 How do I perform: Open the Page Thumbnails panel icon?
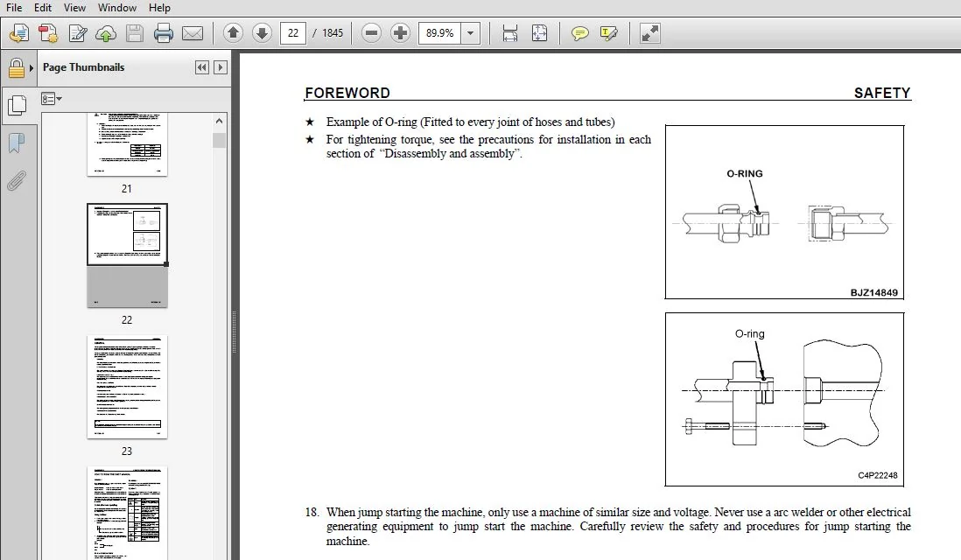point(17,105)
